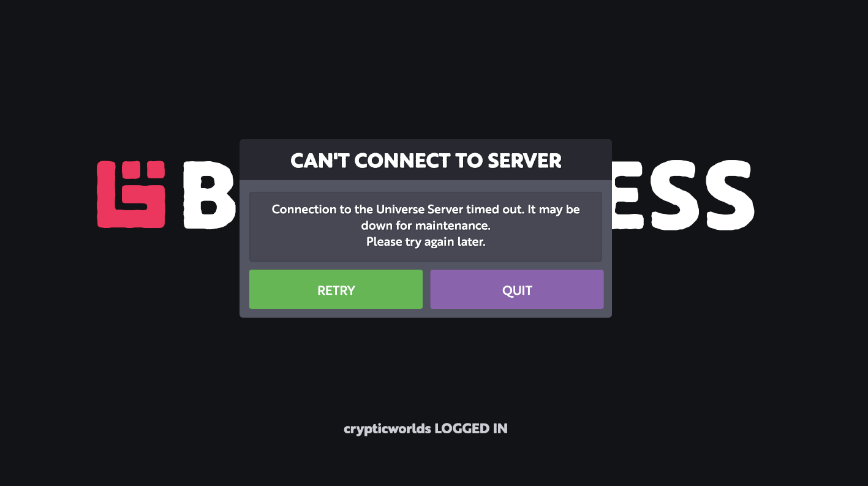Select the CAN'T CONNECT TO SERVER dialog title

coord(426,161)
